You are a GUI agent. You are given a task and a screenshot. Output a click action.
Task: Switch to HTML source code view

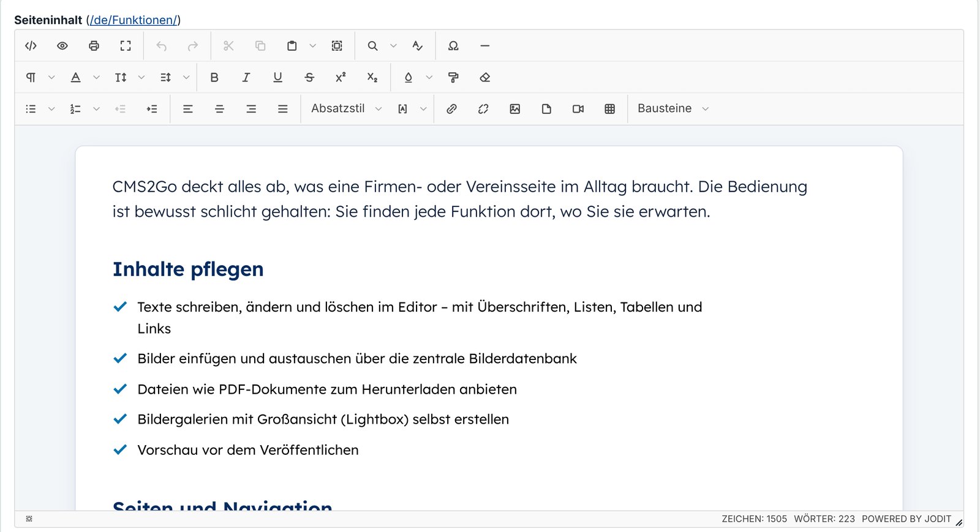pyautogui.click(x=31, y=46)
